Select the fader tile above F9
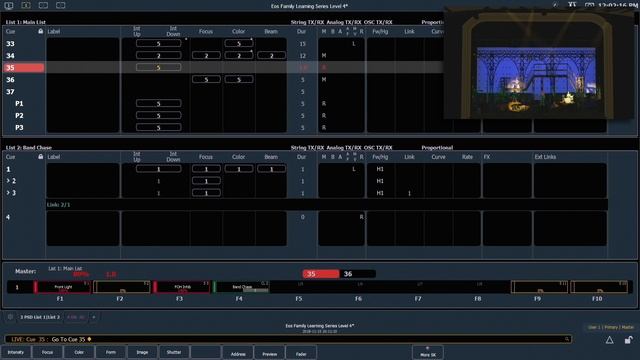This screenshot has width=640, height=360. coord(539,287)
